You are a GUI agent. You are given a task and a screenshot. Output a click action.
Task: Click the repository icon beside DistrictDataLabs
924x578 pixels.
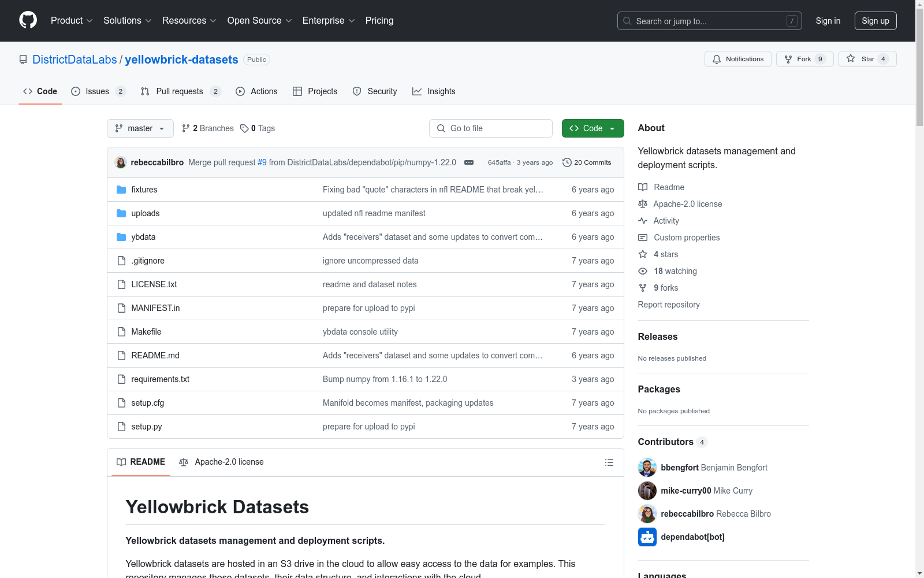(x=23, y=60)
